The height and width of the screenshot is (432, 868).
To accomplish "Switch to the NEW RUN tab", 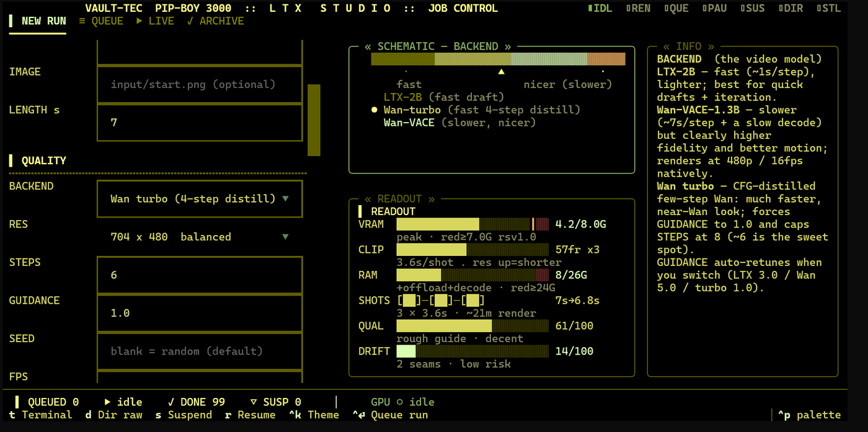I will coord(37,21).
